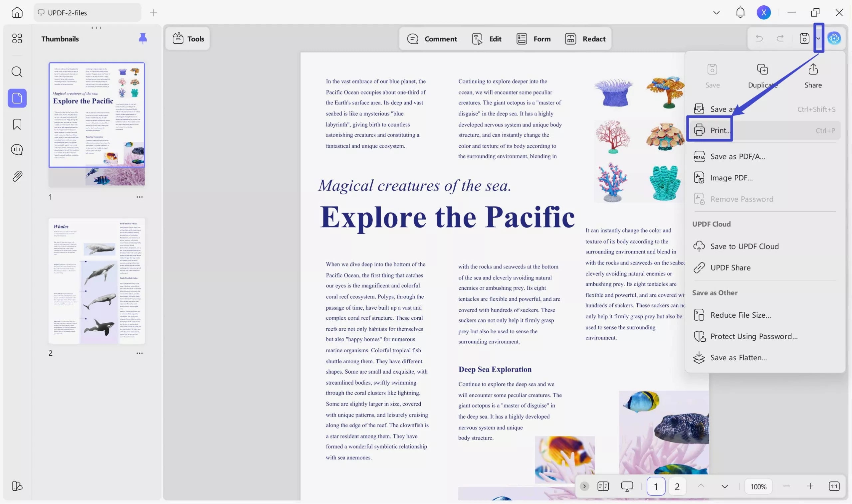This screenshot has width=852, height=504.
Task: Open the save options dropdown chevron
Action: (x=819, y=38)
